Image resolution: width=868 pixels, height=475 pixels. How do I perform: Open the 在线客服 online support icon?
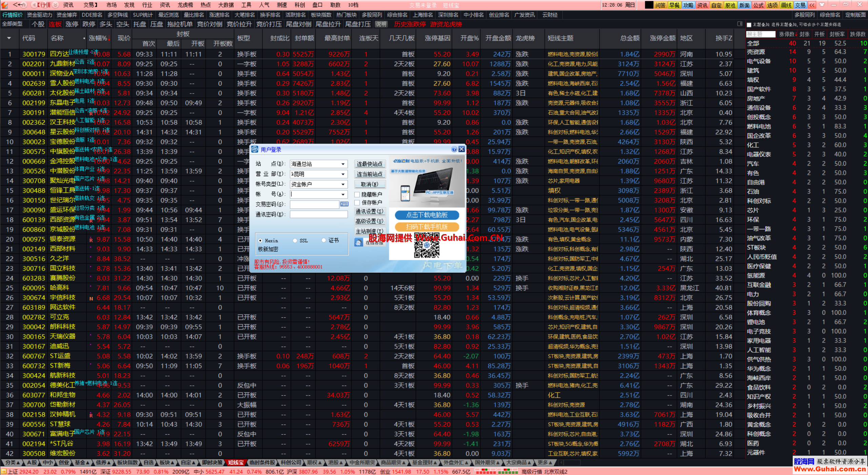(x=359, y=243)
